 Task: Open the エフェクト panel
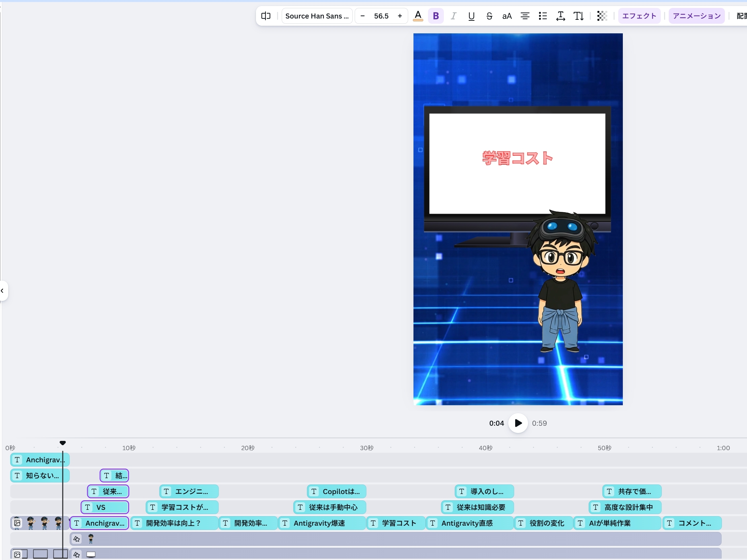639,16
